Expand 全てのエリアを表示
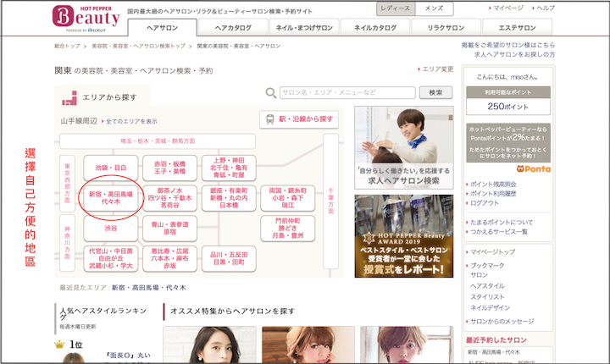The image size is (610, 364). [x=131, y=122]
